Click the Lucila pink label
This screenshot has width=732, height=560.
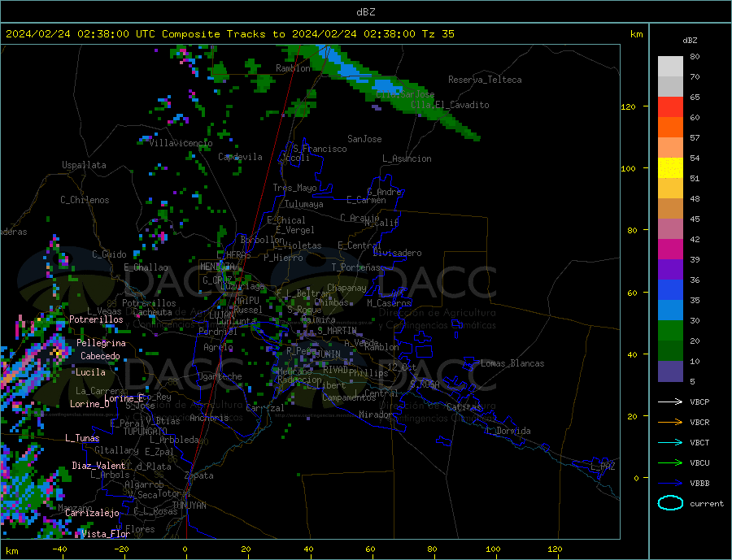90,372
